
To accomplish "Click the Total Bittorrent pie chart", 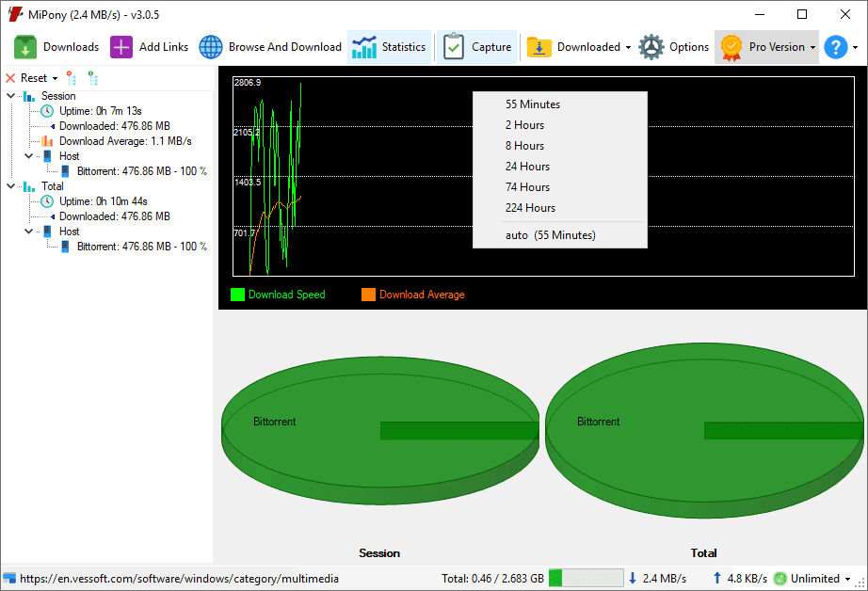I will [x=704, y=430].
